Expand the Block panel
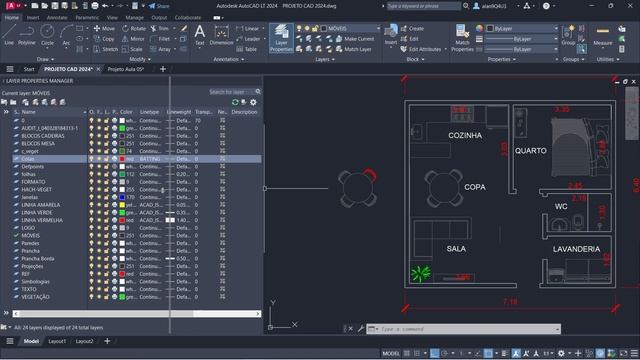Viewport: 640px width, 360px height. pyautogui.click(x=416, y=59)
